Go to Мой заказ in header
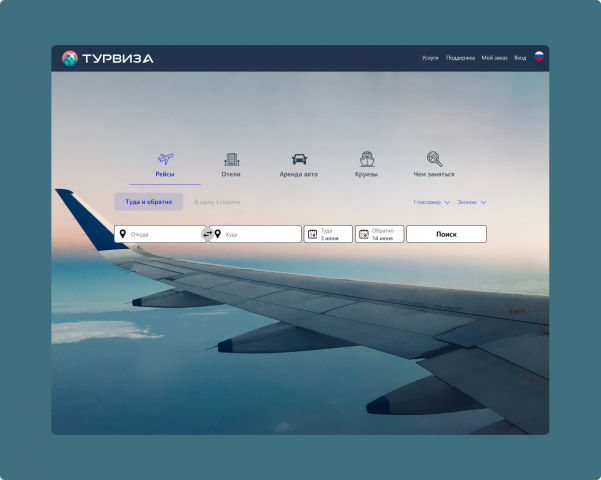601x480 pixels. coord(494,58)
